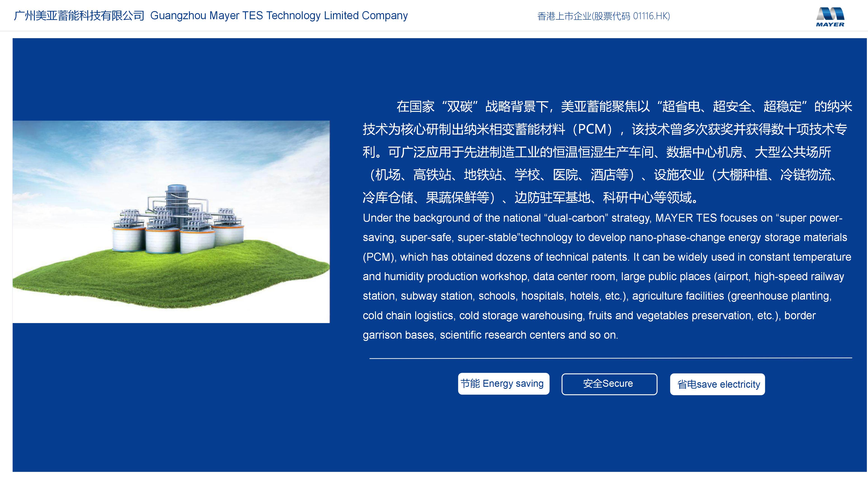Click the green energy plant image

coord(171,222)
